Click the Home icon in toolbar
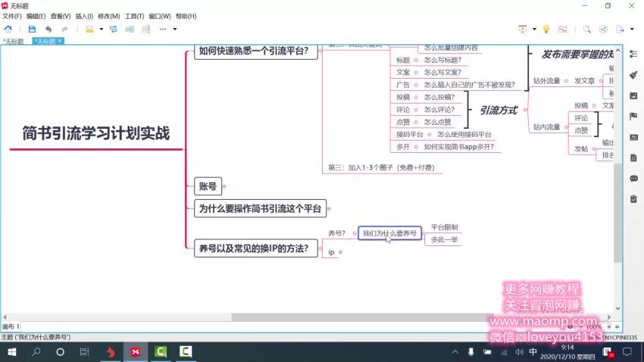 pyautogui.click(x=8, y=29)
